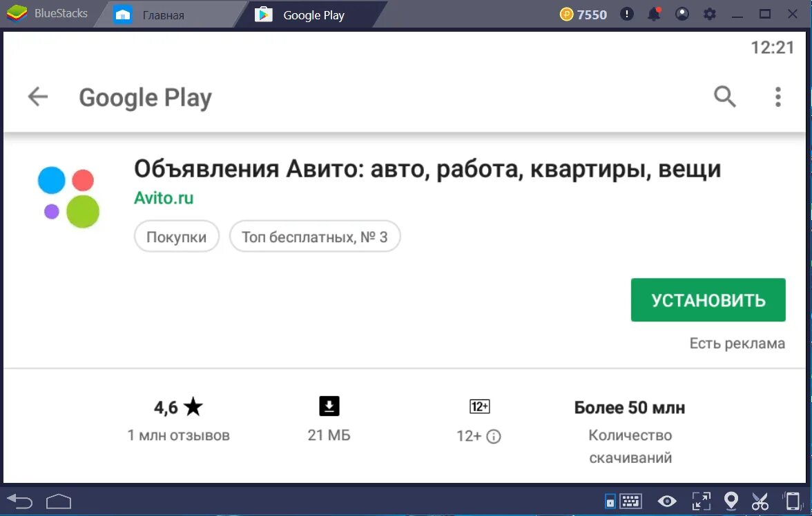Go back with the Google Play back arrow
Screen dimensions: 812x516
(x=38, y=97)
